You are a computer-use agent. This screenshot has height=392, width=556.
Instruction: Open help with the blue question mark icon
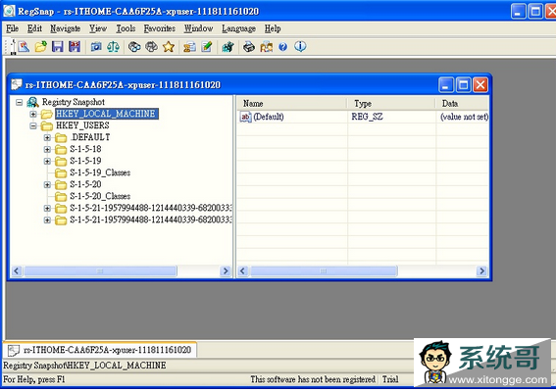click(x=283, y=46)
